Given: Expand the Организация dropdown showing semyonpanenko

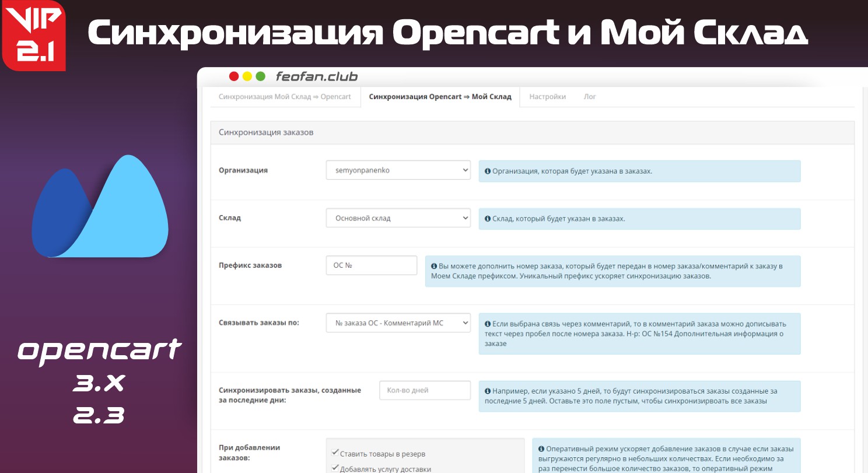Looking at the screenshot, I should coord(398,170).
